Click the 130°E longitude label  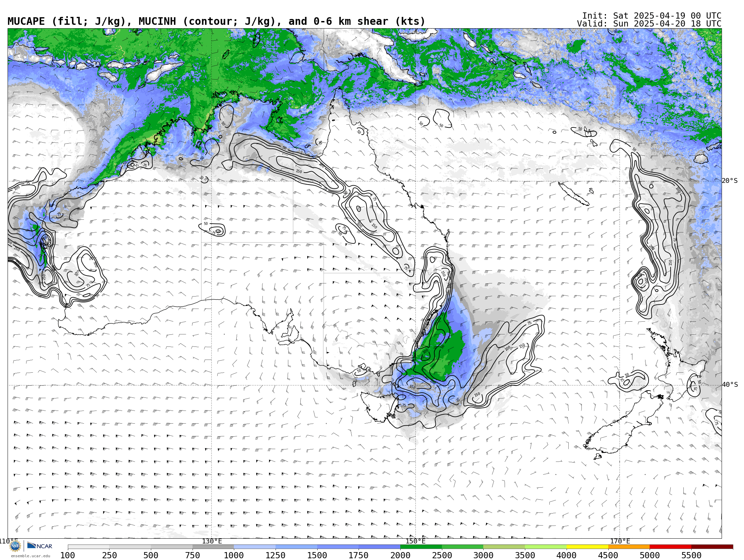tap(212, 541)
